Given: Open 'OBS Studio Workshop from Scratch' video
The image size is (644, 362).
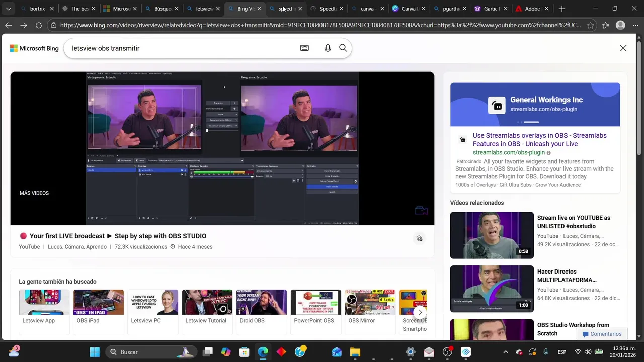Looking at the screenshot, I should (573, 329).
